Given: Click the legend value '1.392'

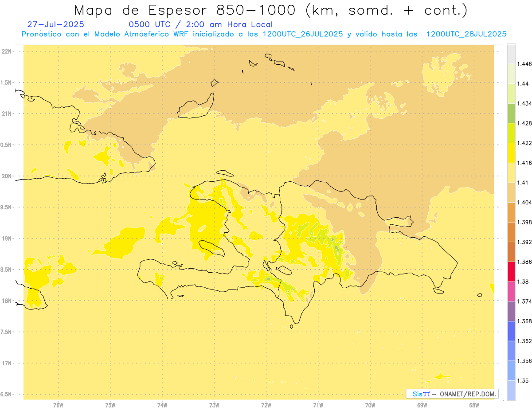Looking at the screenshot, I should [x=524, y=242].
